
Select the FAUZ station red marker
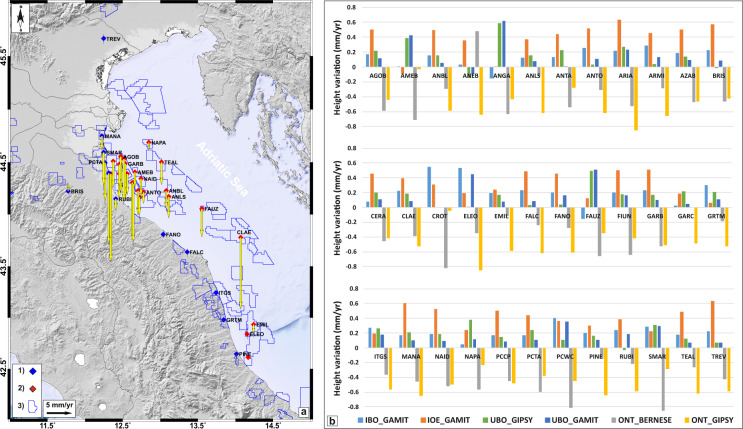tap(202, 209)
